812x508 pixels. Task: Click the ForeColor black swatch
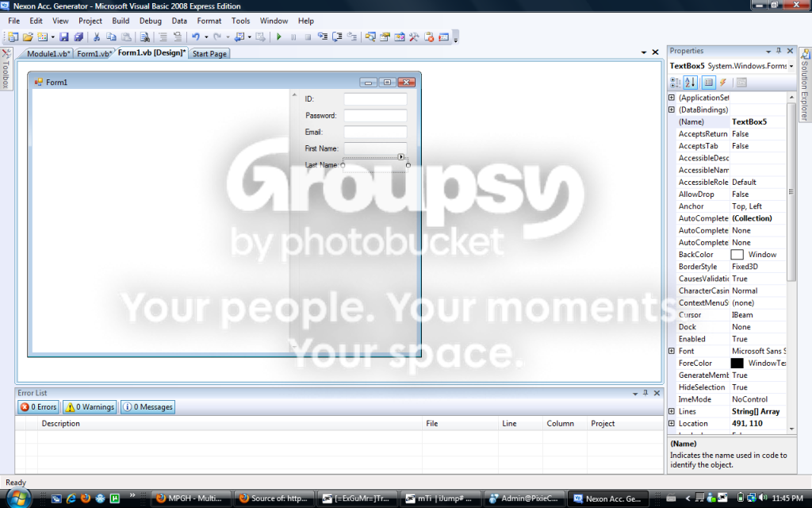pyautogui.click(x=737, y=363)
